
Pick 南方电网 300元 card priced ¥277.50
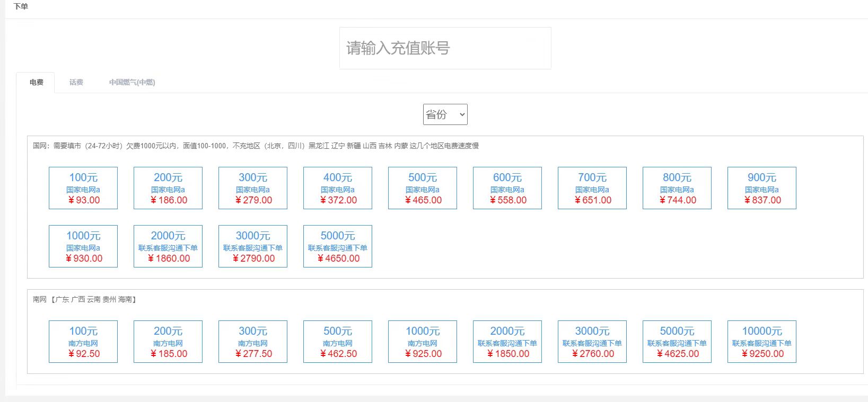[x=253, y=342]
